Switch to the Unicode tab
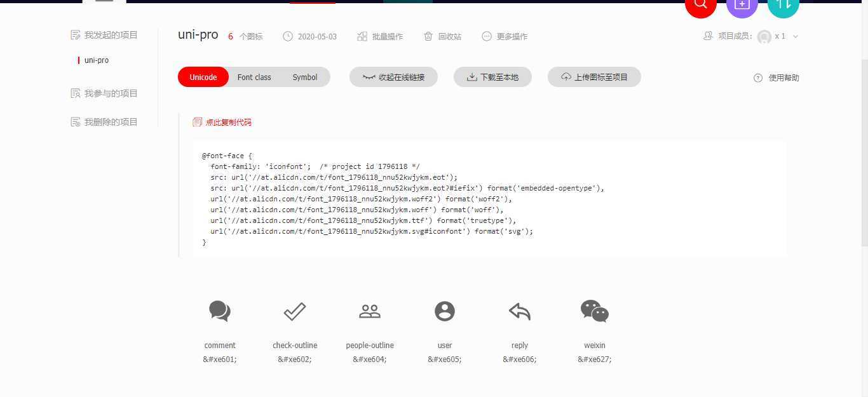Image resolution: width=868 pixels, height=397 pixels. 203,77
